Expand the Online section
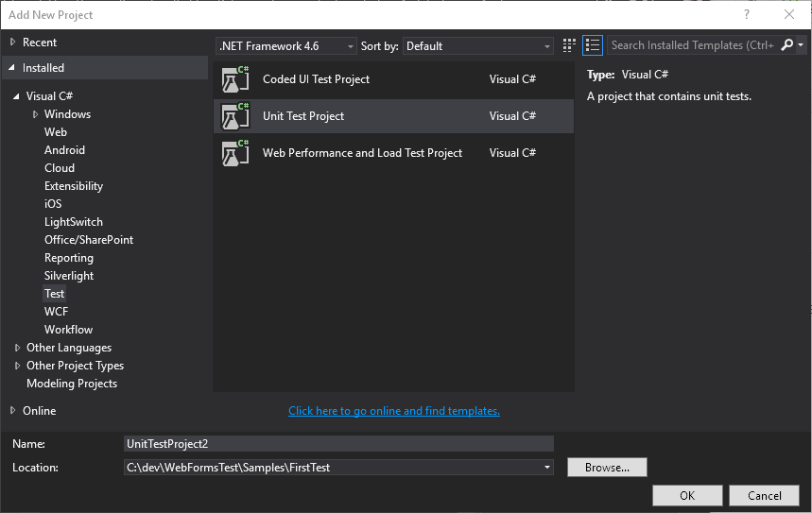Image resolution: width=812 pixels, height=513 pixels. 13,411
